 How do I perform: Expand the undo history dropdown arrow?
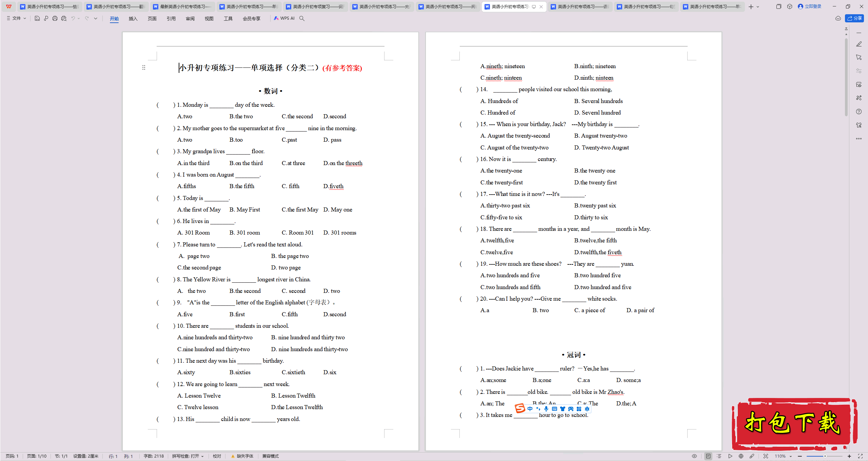pyautogui.click(x=79, y=18)
